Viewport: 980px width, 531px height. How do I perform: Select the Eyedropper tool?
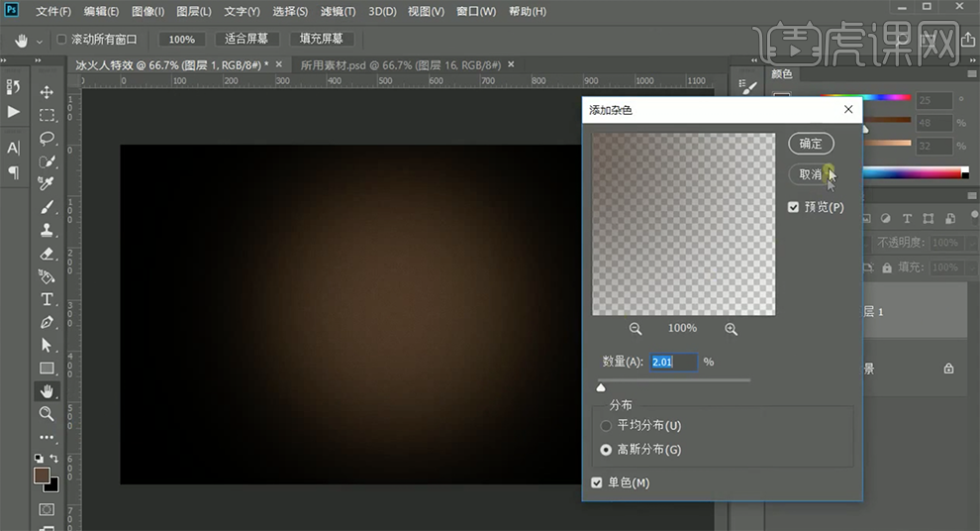tap(47, 184)
